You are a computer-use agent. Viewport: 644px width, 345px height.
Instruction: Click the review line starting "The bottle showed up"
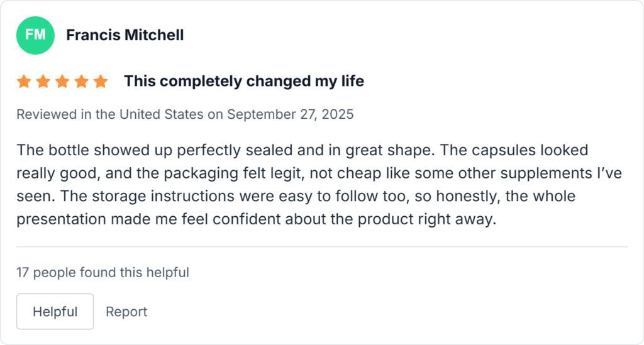coord(302,151)
